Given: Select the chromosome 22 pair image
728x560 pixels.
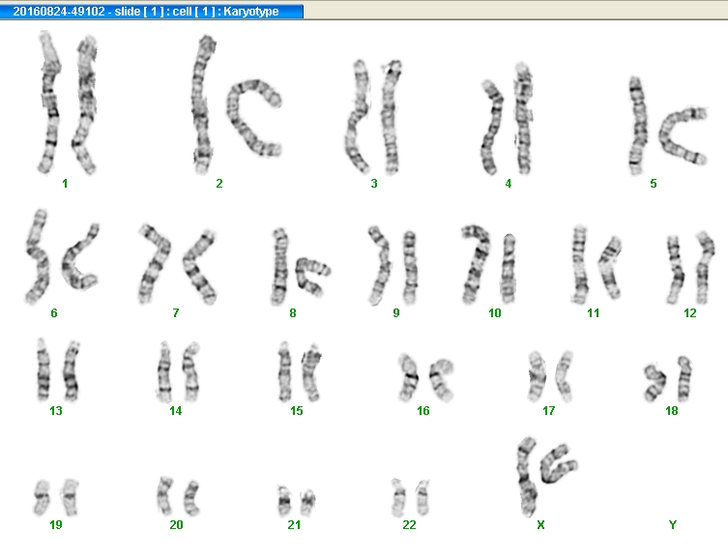Looking at the screenshot, I should click(410, 498).
